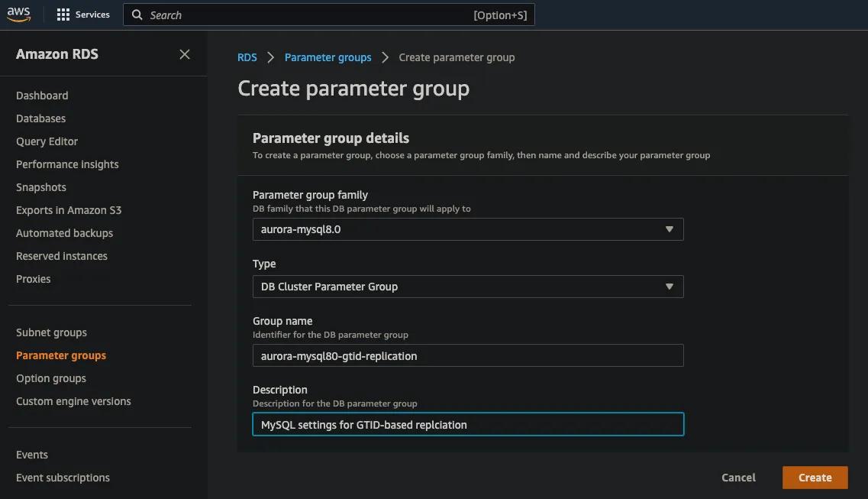The height and width of the screenshot is (499, 868).
Task: Click the Create button
Action: coord(815,477)
